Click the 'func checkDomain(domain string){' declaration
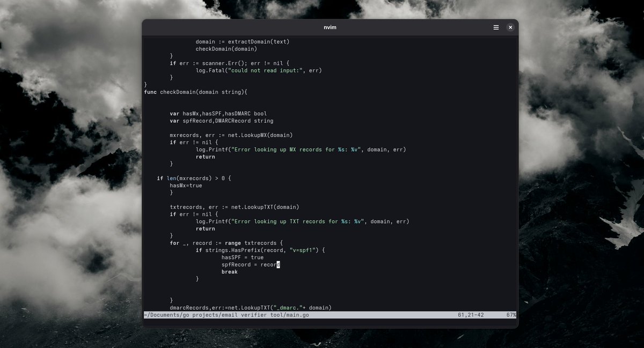Viewport: 644px width, 348px height. (196, 92)
